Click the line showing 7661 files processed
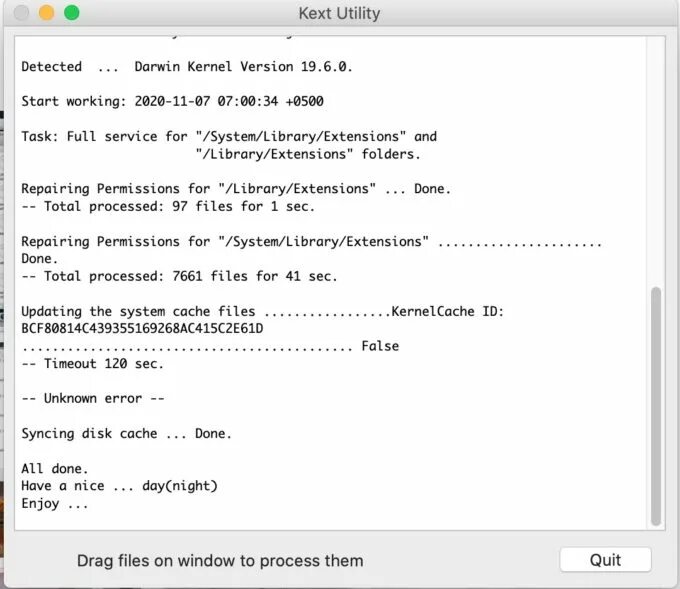 pos(179,276)
